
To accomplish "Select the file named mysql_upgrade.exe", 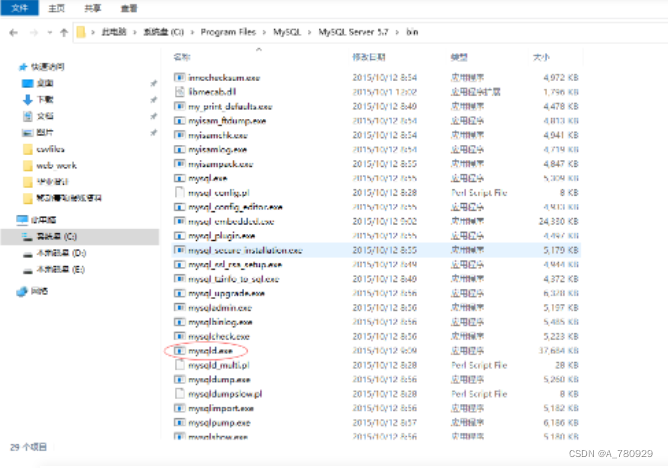I will point(226,293).
